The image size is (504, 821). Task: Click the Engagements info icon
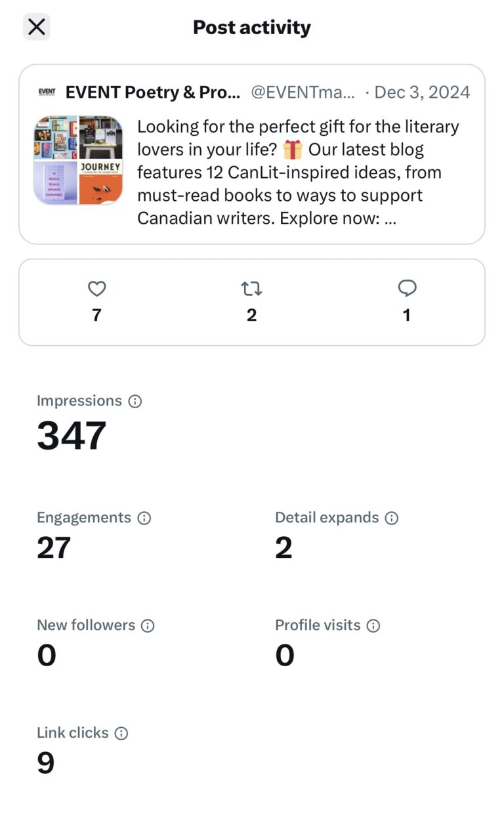[144, 518]
